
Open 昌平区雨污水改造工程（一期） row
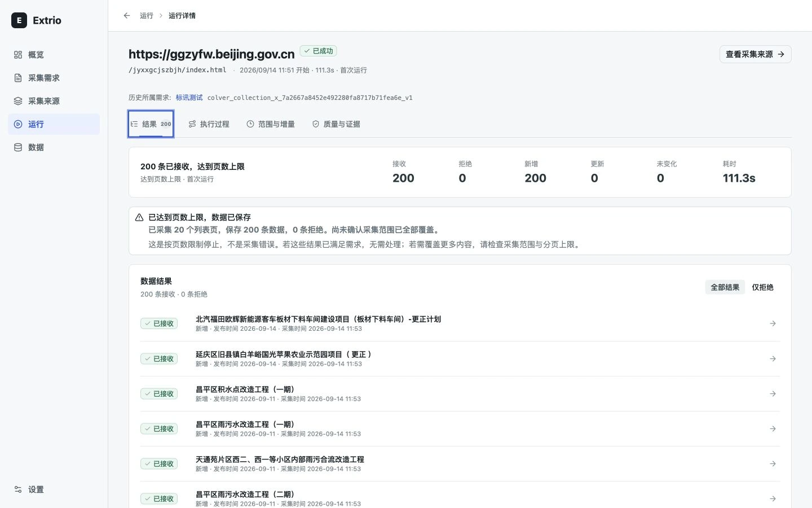pos(460,429)
